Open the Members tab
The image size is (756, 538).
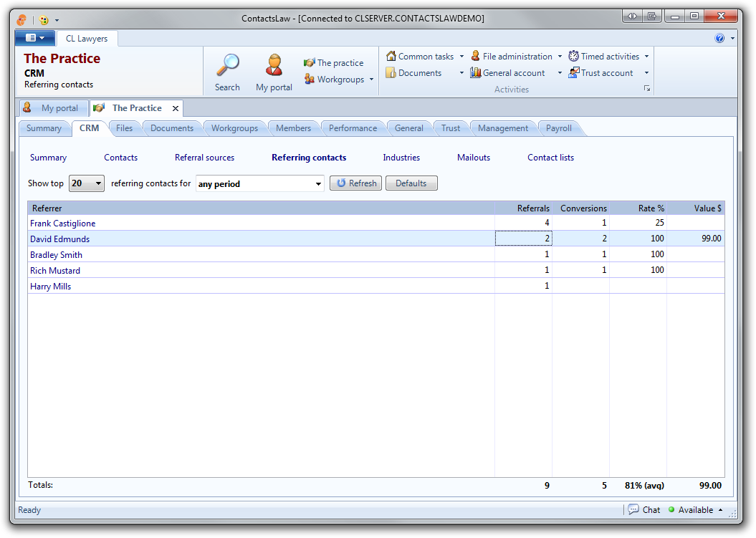[x=294, y=128]
